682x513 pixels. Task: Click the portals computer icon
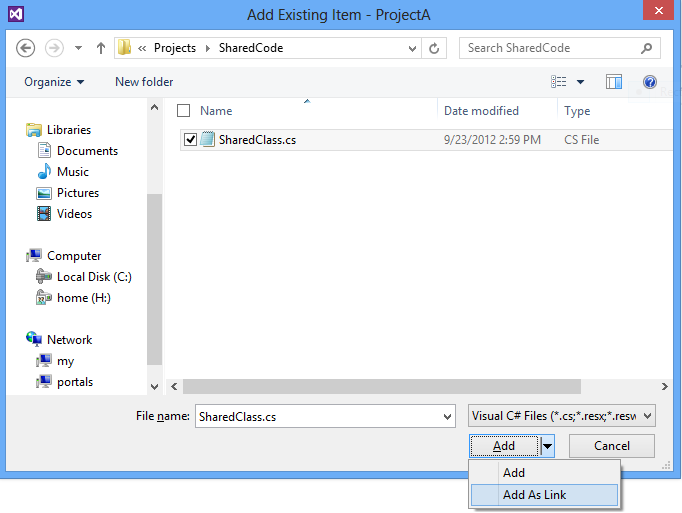pyautogui.click(x=44, y=381)
